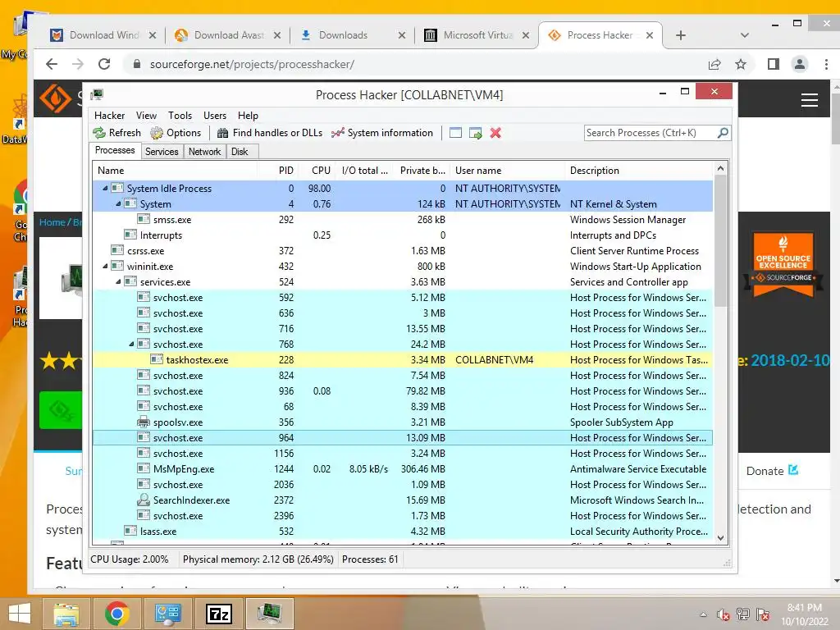The height and width of the screenshot is (630, 840).
Task: Open the Help menu
Action: pos(248,116)
